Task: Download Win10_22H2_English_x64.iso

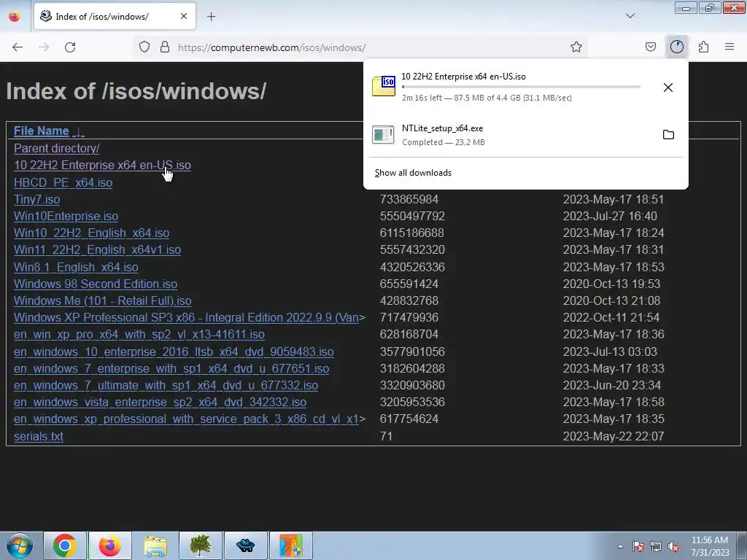Action: (91, 233)
